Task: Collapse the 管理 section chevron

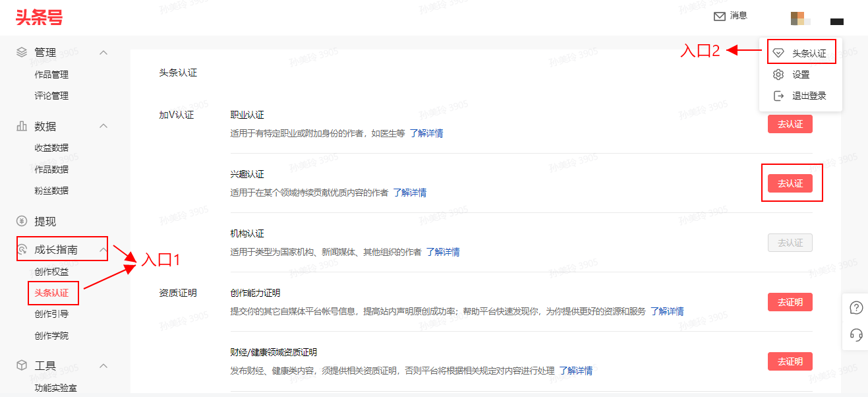Action: coord(103,52)
